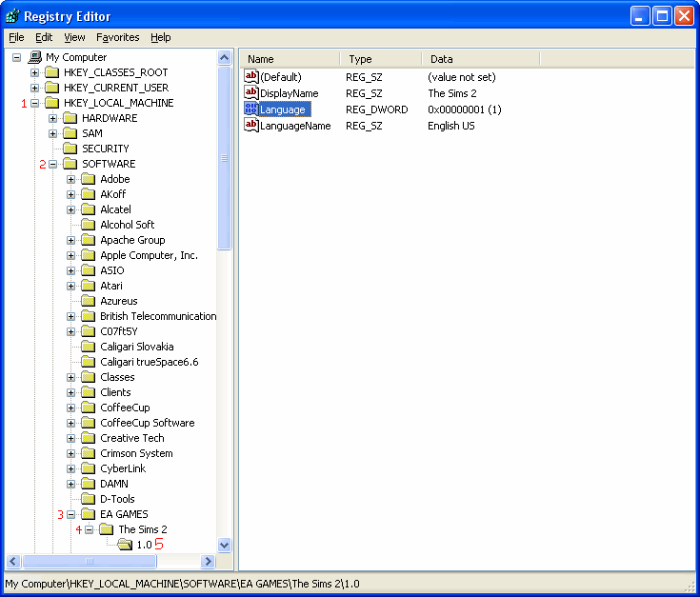700x597 pixels.
Task: Select the Clients key
Action: coord(115,392)
